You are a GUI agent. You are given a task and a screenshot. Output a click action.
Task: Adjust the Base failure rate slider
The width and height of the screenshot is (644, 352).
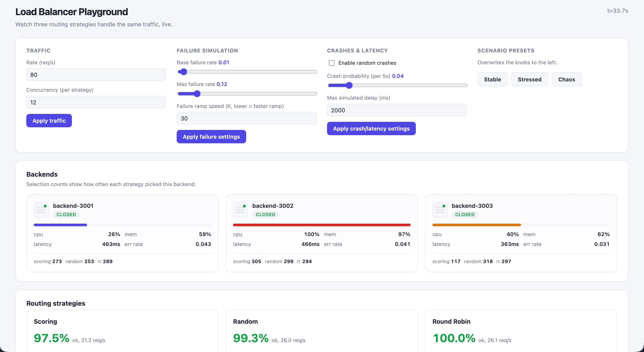click(247, 72)
